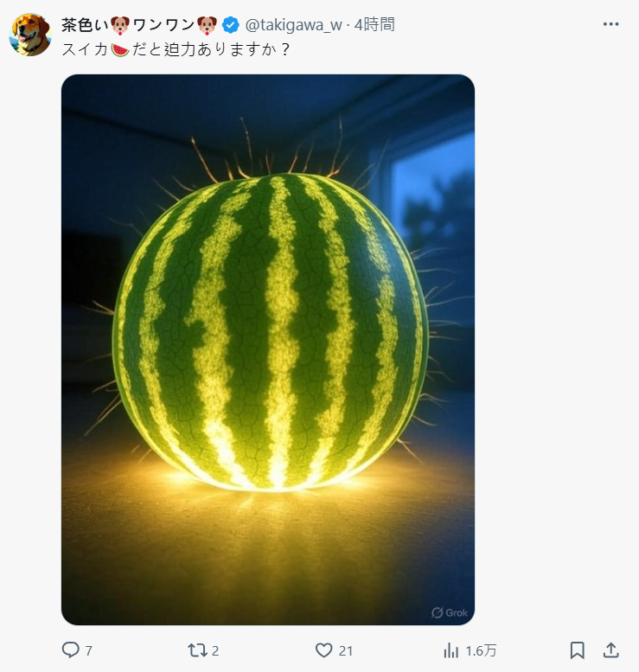This screenshot has width=639, height=672.
Task: Click the like count 21
Action: (x=346, y=650)
